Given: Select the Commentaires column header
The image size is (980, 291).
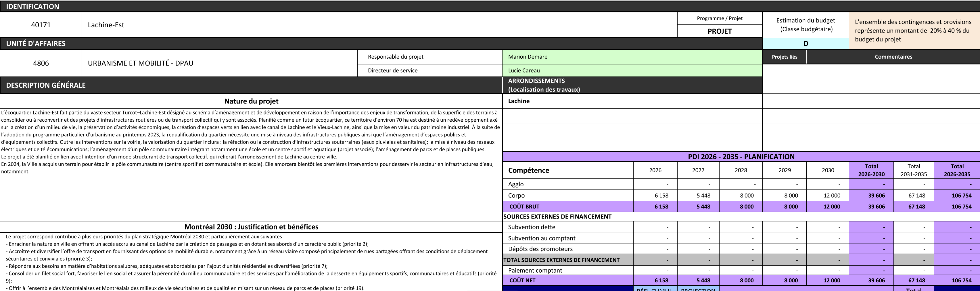Looking at the screenshot, I should pyautogui.click(x=893, y=57).
